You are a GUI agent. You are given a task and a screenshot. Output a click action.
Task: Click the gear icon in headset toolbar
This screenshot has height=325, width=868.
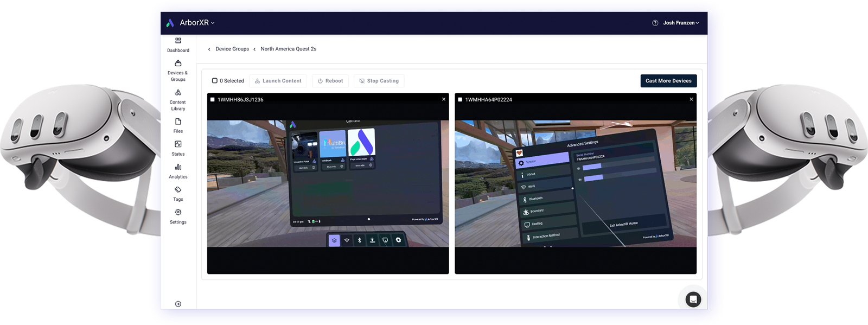click(398, 240)
